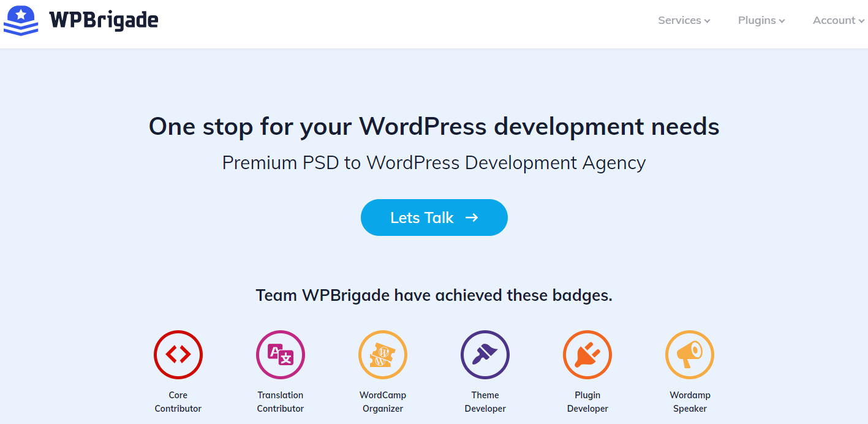Image resolution: width=868 pixels, height=424 pixels.
Task: Click the Plugin Developer plug badge icon
Action: pos(587,354)
